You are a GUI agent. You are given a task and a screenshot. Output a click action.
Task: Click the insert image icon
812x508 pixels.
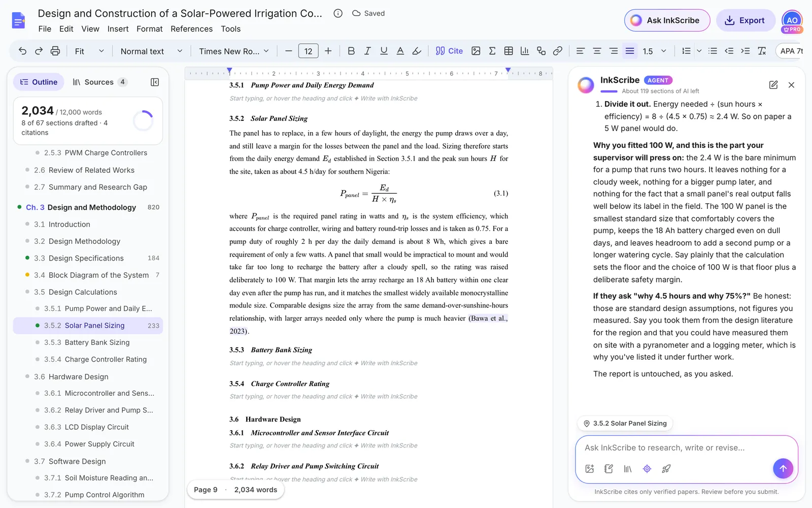coord(476,51)
